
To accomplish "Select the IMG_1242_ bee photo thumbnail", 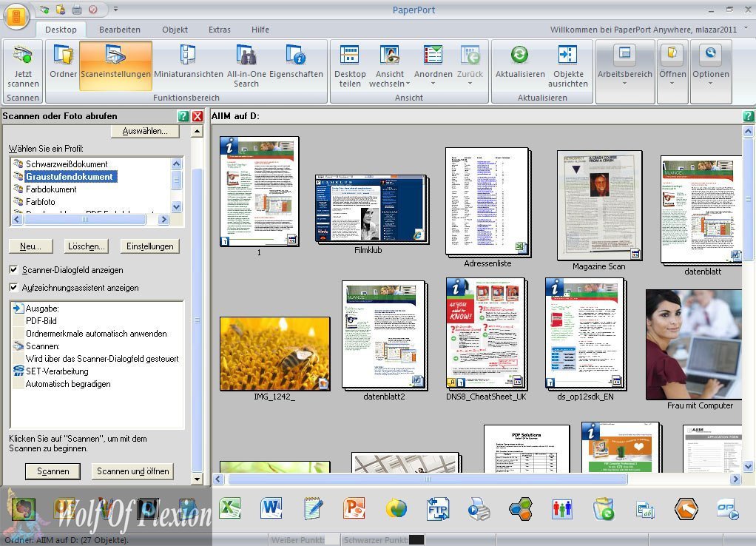I will tap(275, 354).
